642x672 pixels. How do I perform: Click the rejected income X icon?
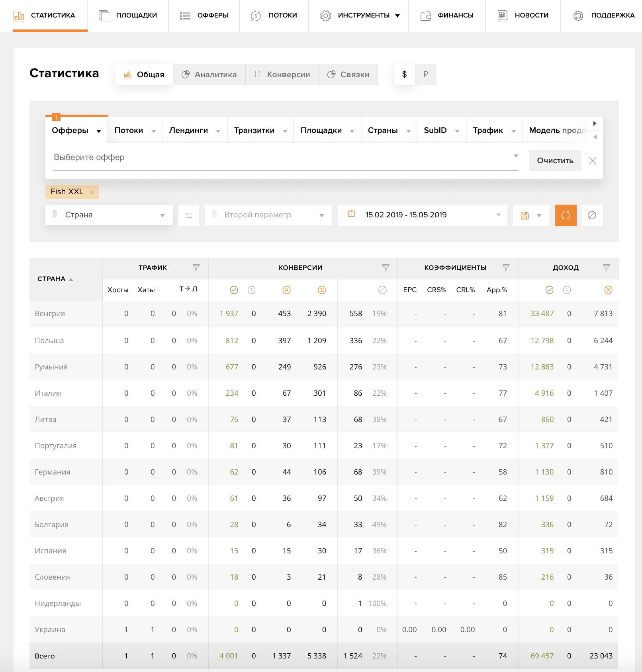609,290
